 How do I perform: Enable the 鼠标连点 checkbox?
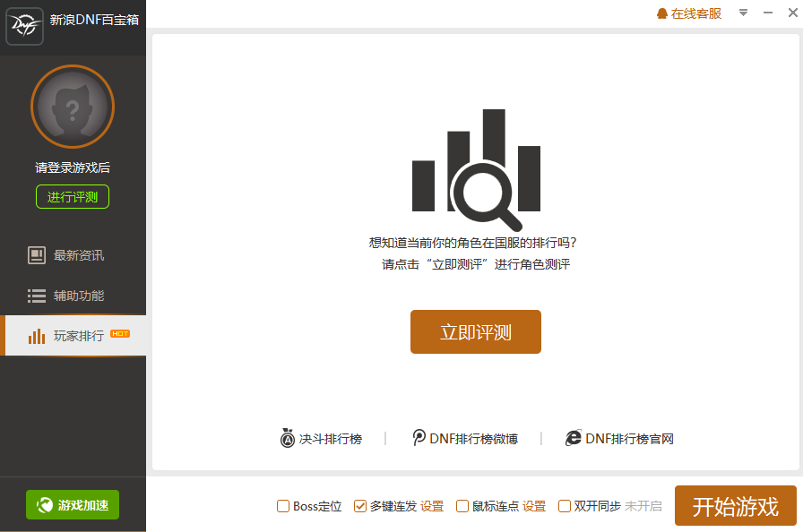(462, 506)
